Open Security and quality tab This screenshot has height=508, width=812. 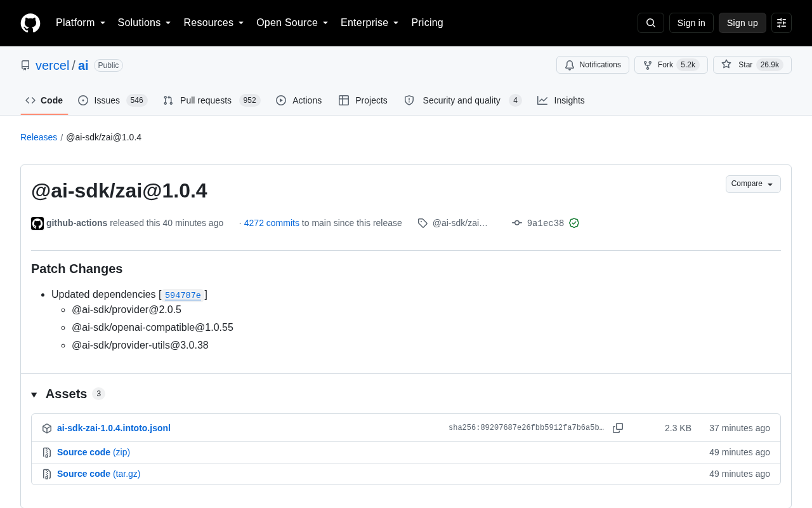pyautogui.click(x=462, y=100)
